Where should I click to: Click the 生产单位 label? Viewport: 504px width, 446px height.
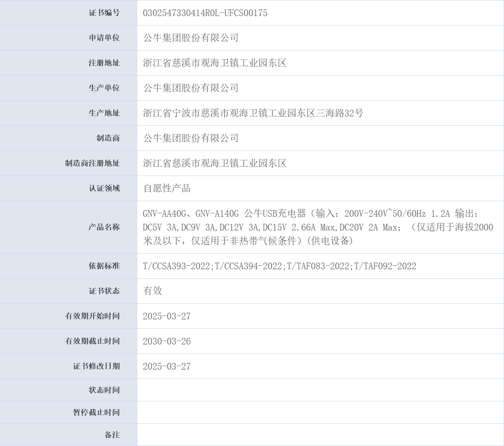(x=104, y=88)
